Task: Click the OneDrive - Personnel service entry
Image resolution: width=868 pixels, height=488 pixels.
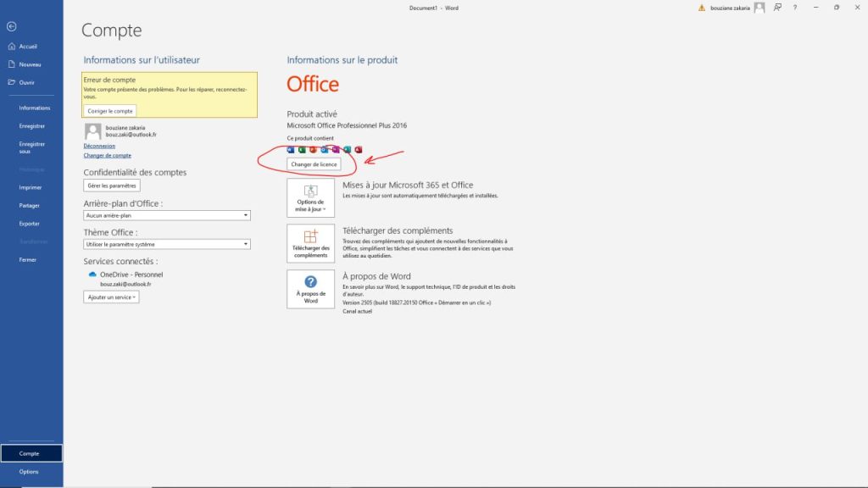Action: pos(131,274)
